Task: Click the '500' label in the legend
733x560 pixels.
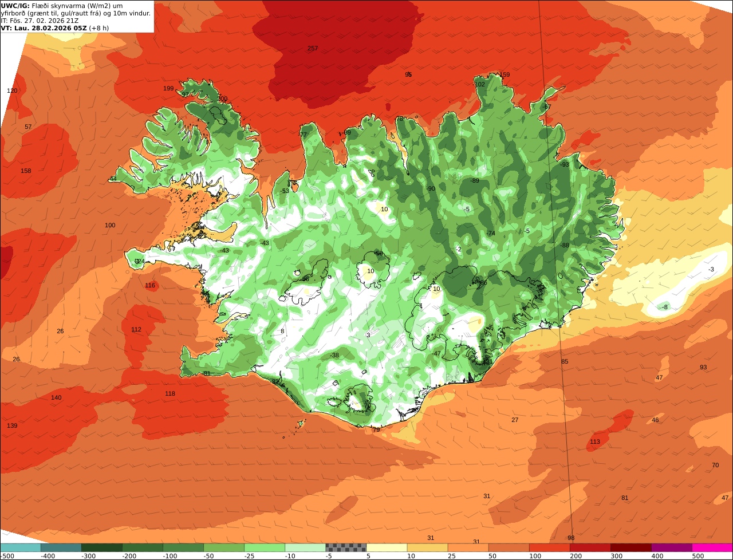Action: point(697,555)
